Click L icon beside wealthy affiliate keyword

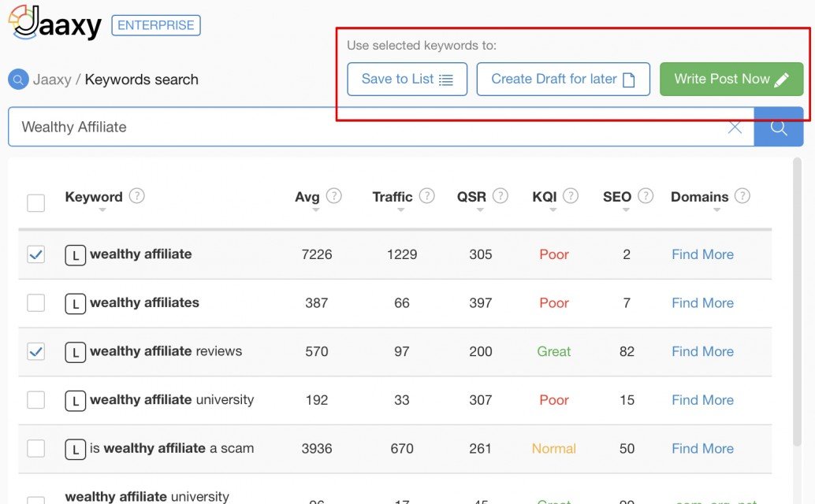point(76,255)
